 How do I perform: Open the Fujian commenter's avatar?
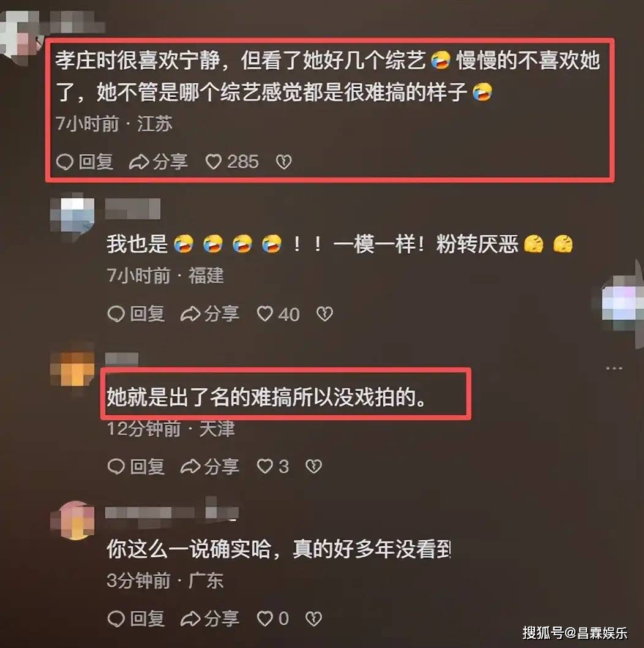72,217
